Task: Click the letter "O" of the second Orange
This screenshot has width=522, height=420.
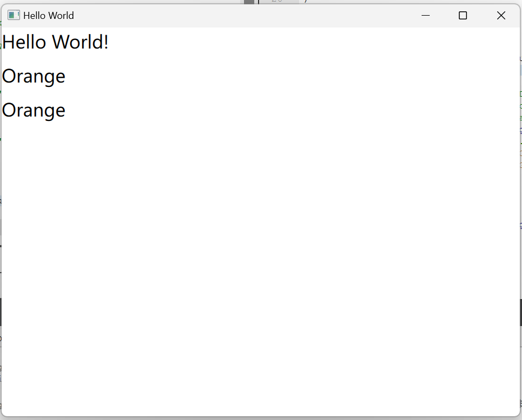Action: 9,110
